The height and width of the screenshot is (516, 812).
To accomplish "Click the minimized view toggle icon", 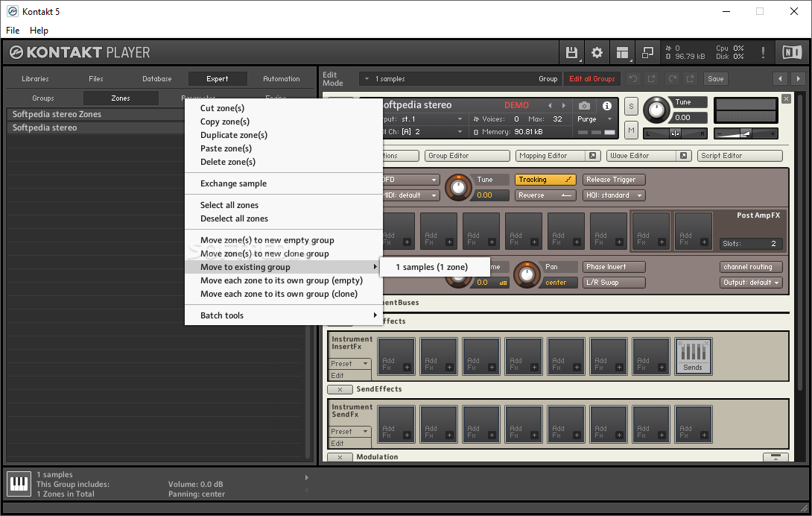I will coord(647,52).
